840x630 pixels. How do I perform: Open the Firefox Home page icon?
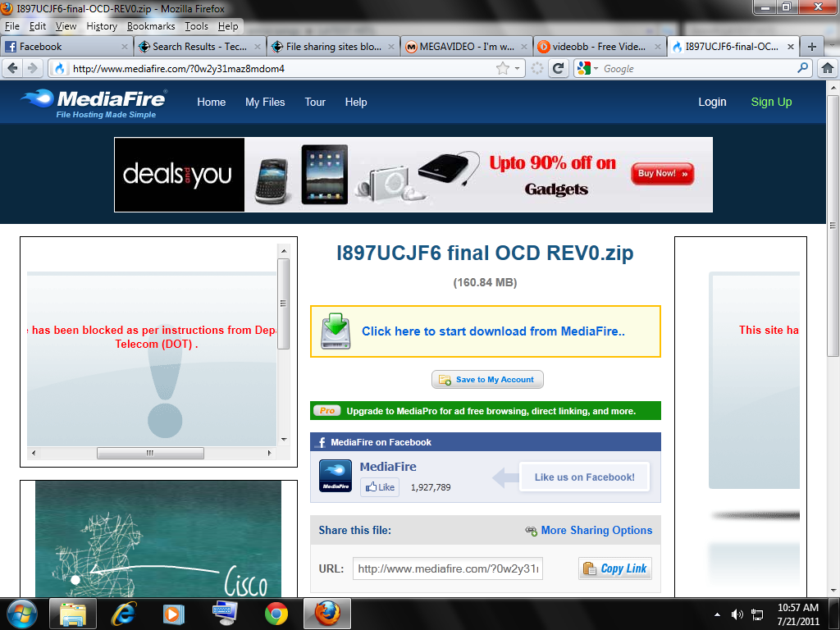(827, 68)
